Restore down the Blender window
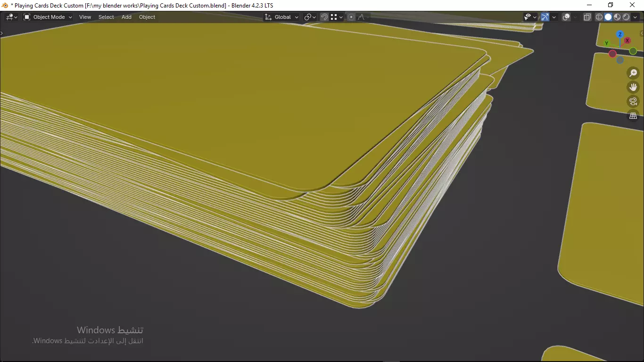 pyautogui.click(x=611, y=5)
